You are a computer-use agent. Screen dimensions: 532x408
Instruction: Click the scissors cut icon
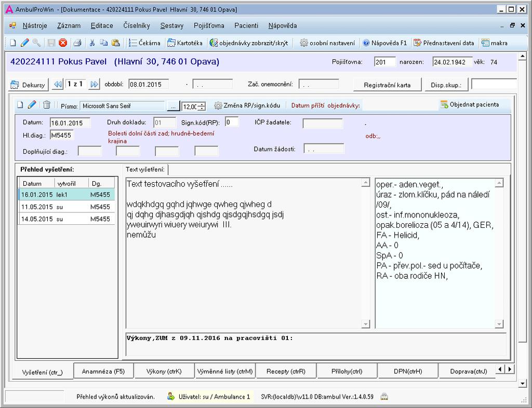[92, 43]
